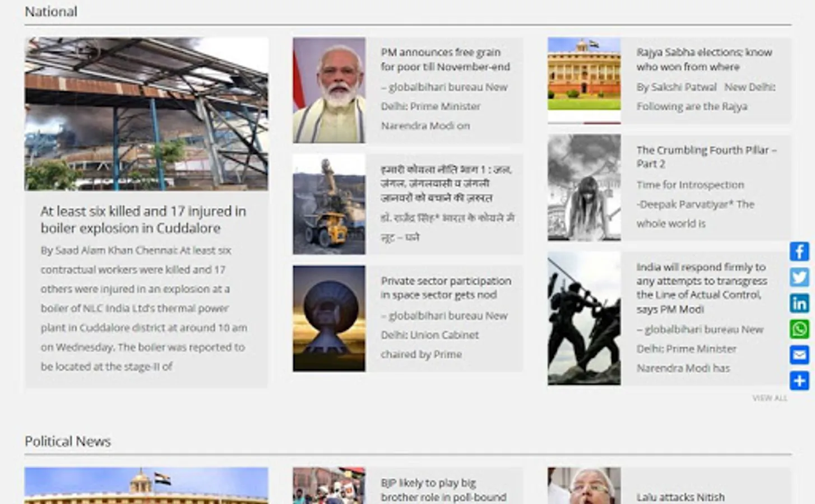Share page on Facebook icon
815x504 pixels.
799,251
